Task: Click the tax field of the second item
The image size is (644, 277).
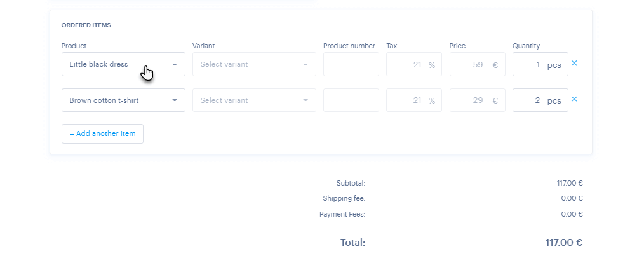Action: pos(413,100)
